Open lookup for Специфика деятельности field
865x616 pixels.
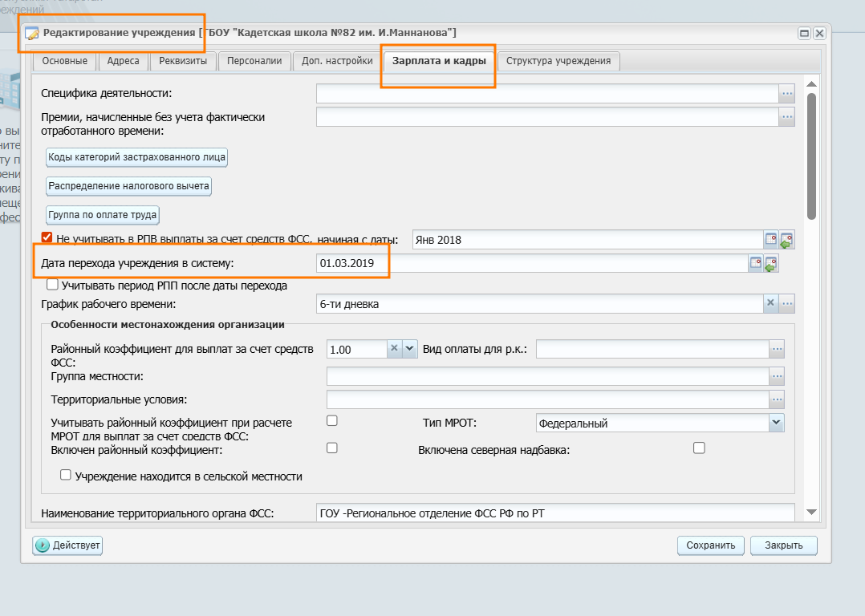787,94
